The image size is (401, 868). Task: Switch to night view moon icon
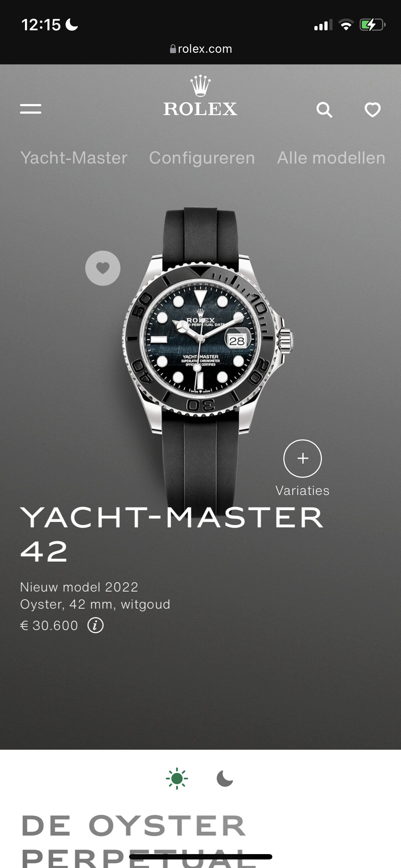coord(225,779)
